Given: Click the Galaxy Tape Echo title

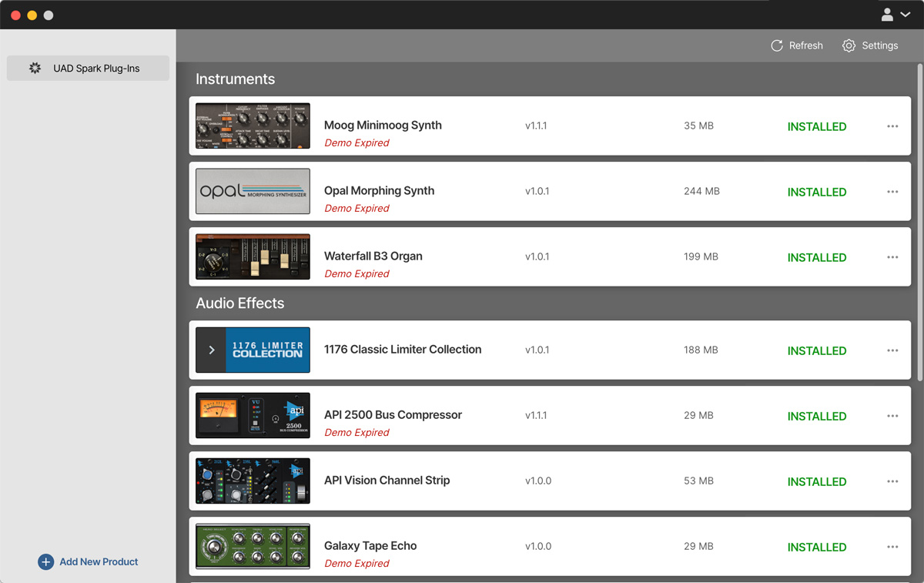Looking at the screenshot, I should [370, 545].
